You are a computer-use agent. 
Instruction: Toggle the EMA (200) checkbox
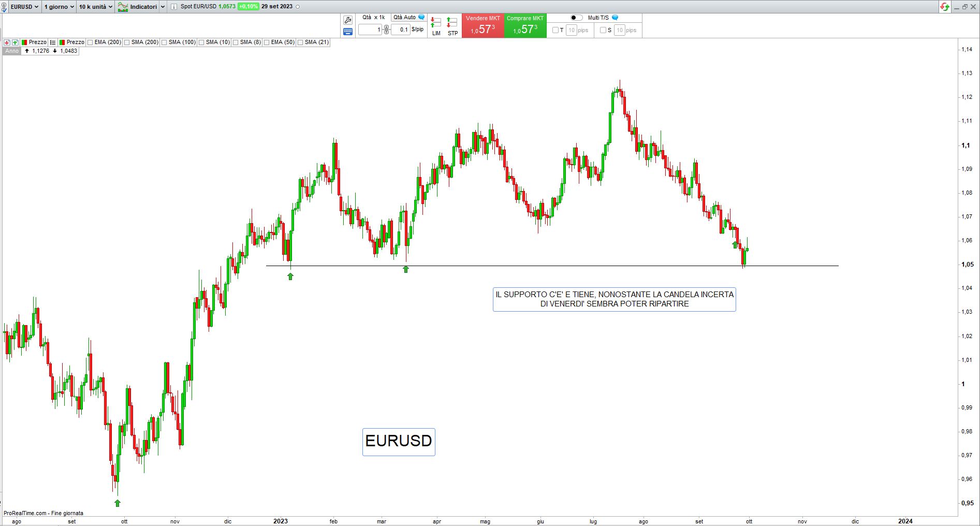click(x=90, y=42)
